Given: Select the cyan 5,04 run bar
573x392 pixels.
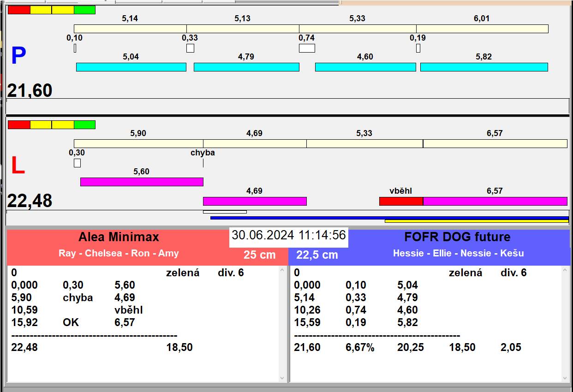Looking at the screenshot, I should click(x=131, y=67).
